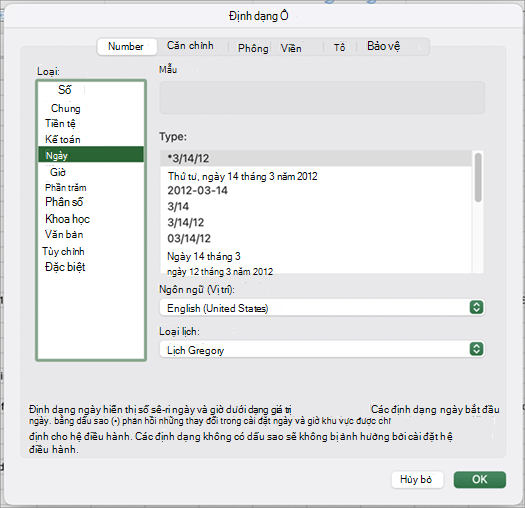Confirm with the OK button

(x=479, y=480)
